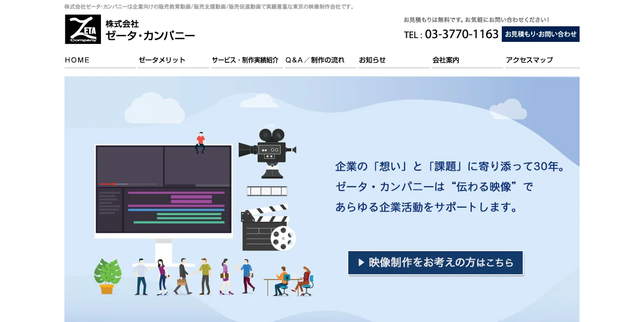The image size is (644, 322).
Task: Click text あらゆる企業活動をサポートします。
Action: (x=427, y=207)
